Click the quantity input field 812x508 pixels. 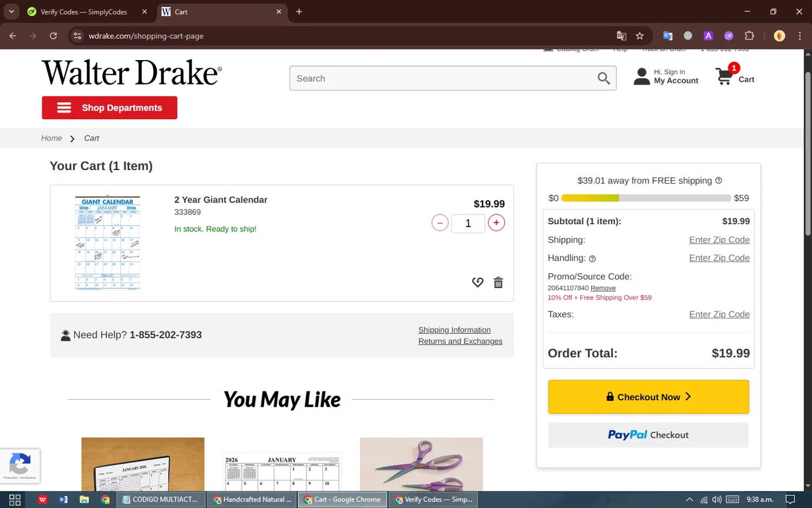tap(468, 223)
